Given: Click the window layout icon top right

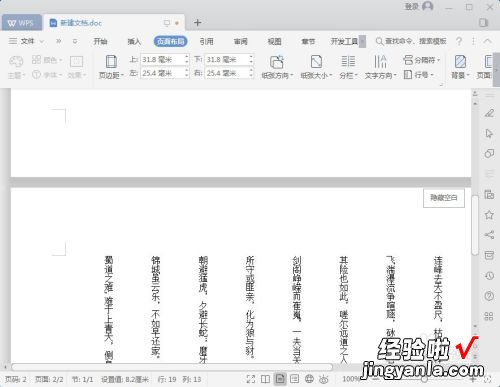Looking at the screenshot, I should tap(483, 23).
